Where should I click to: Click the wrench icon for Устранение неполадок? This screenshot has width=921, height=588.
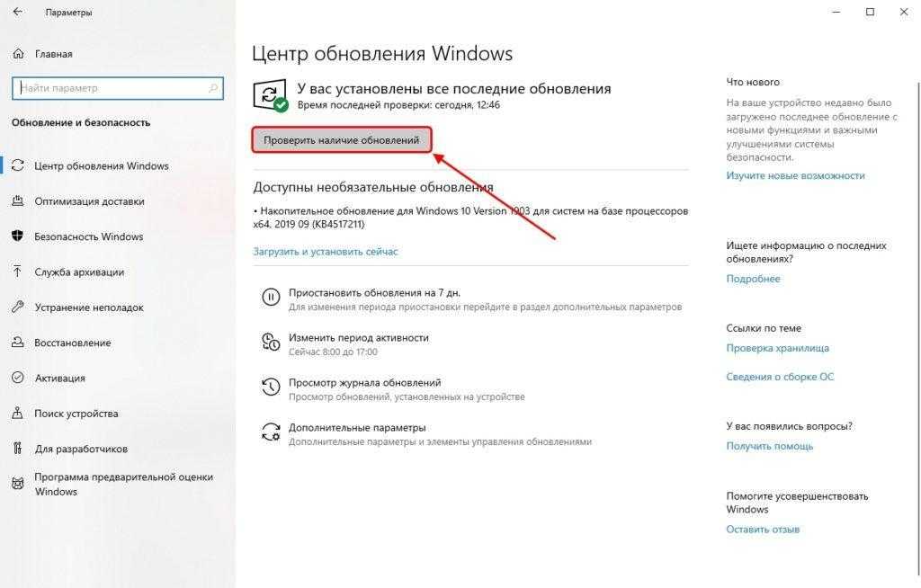point(18,307)
